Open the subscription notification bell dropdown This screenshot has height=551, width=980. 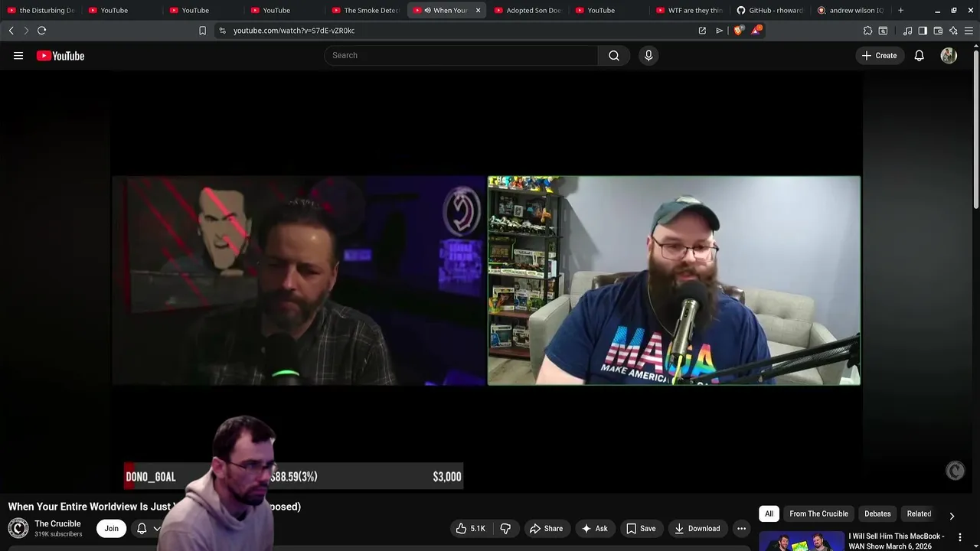(x=147, y=528)
